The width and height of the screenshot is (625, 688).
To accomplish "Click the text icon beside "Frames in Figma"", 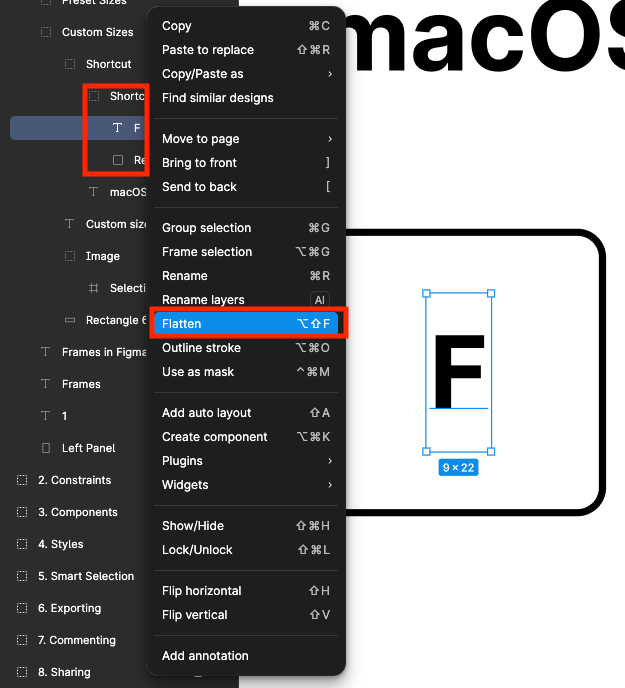I will 45,352.
